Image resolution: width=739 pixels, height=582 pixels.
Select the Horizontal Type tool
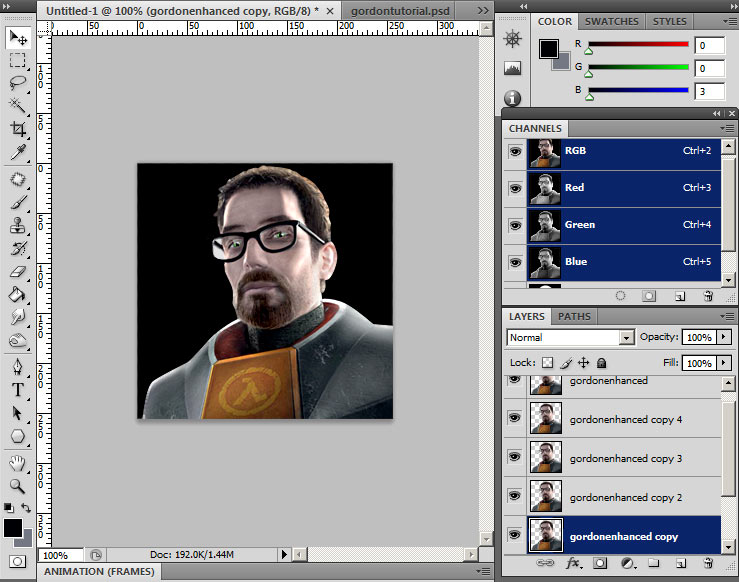pos(18,389)
